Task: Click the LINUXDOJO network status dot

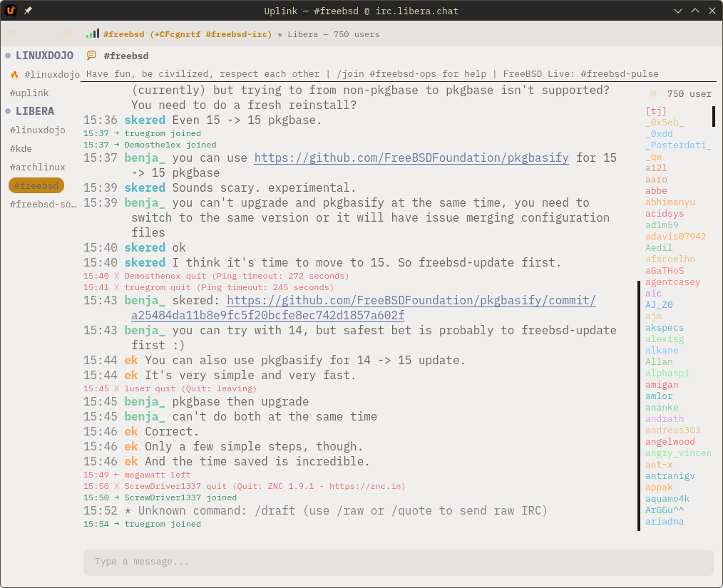Action: click(8, 56)
